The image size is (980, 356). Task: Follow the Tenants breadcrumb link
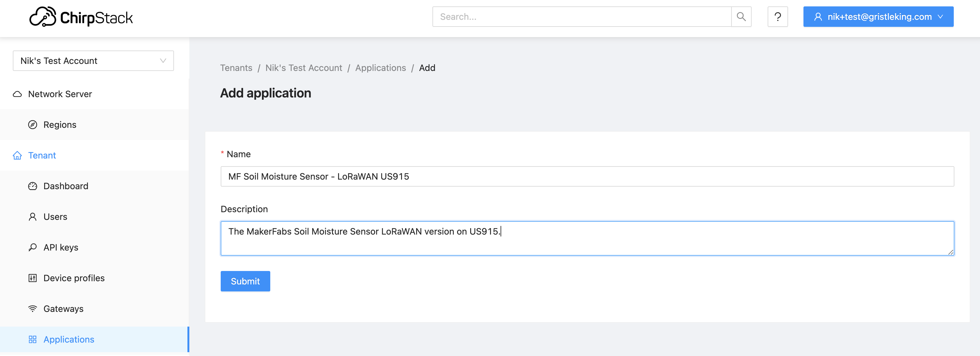click(x=236, y=68)
